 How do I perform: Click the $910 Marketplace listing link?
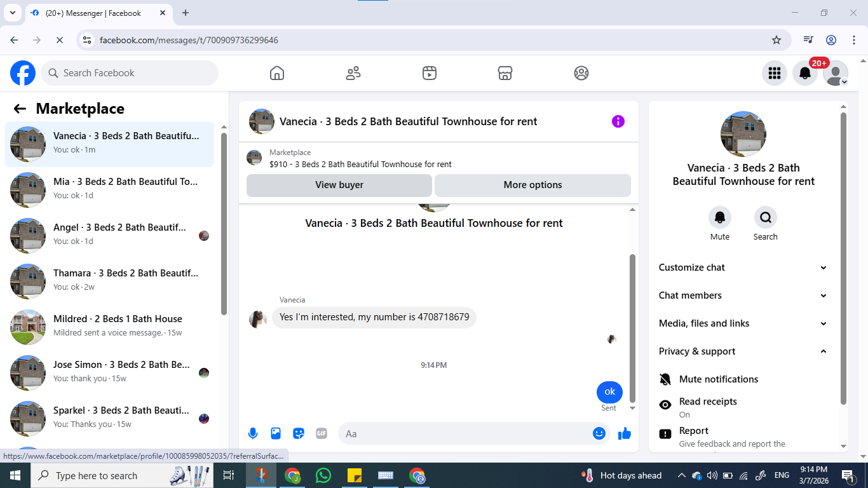coord(360,164)
